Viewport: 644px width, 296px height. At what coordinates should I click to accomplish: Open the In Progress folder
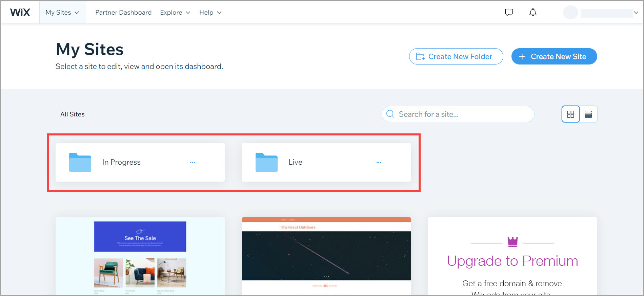click(x=140, y=162)
